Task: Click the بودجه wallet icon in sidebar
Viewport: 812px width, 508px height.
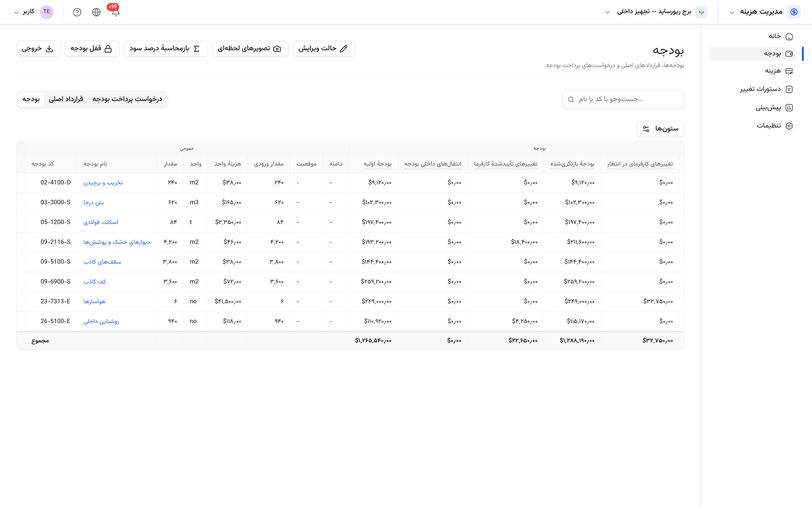Action: [789, 54]
